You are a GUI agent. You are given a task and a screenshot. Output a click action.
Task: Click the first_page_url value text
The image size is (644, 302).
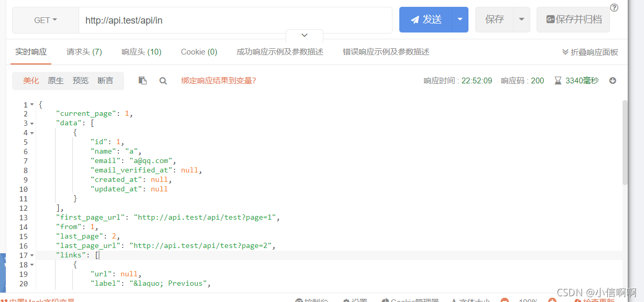pos(205,218)
